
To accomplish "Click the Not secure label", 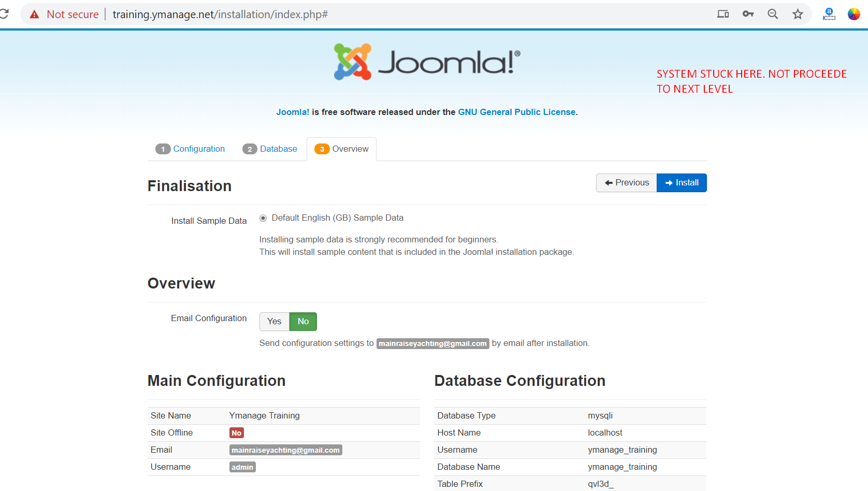I will click(x=73, y=15).
